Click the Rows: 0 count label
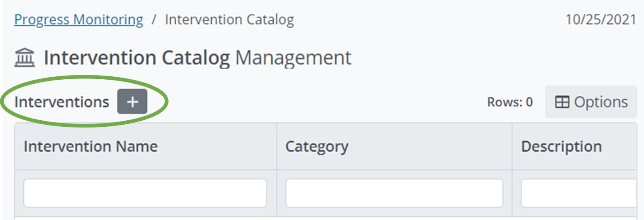Screen dimensions: 644x220 coord(510,102)
